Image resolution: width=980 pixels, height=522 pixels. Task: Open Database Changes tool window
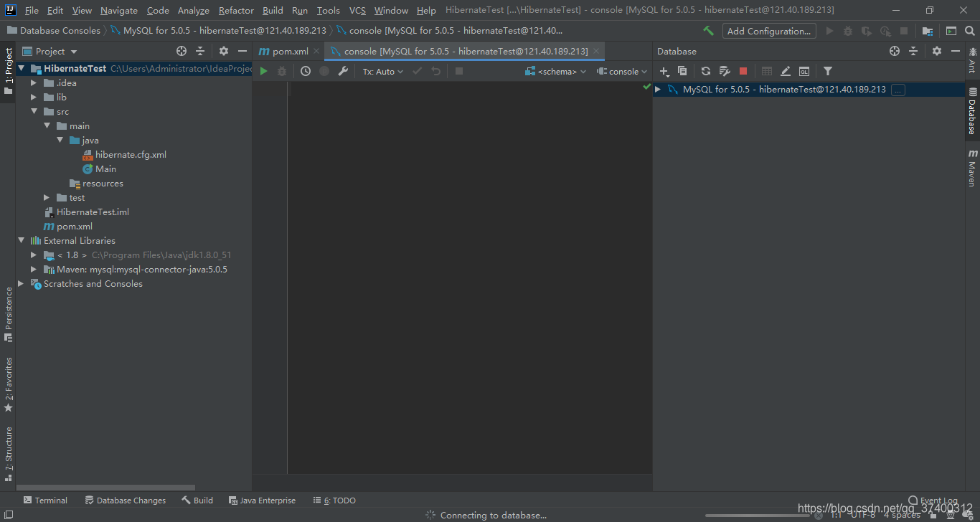125,500
